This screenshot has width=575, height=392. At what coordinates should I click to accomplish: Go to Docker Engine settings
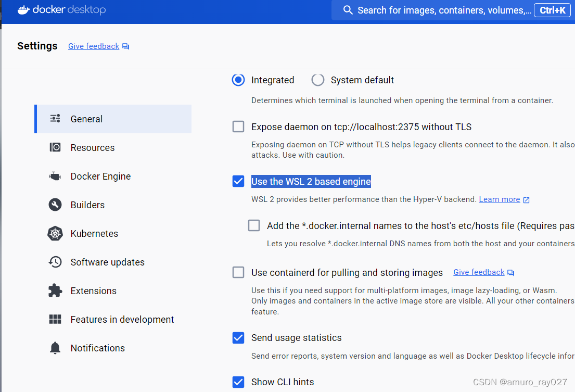tap(113, 176)
